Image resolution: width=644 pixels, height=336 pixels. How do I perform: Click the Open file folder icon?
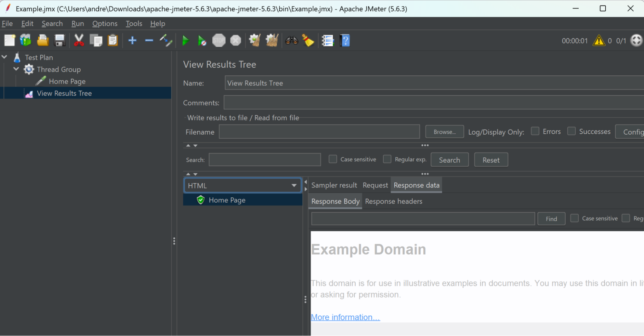pyautogui.click(x=43, y=41)
